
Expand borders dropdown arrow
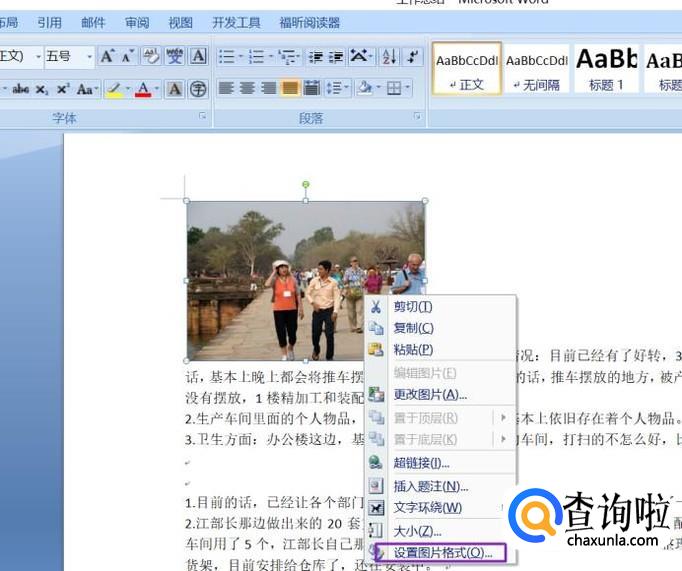pyautogui.click(x=408, y=87)
